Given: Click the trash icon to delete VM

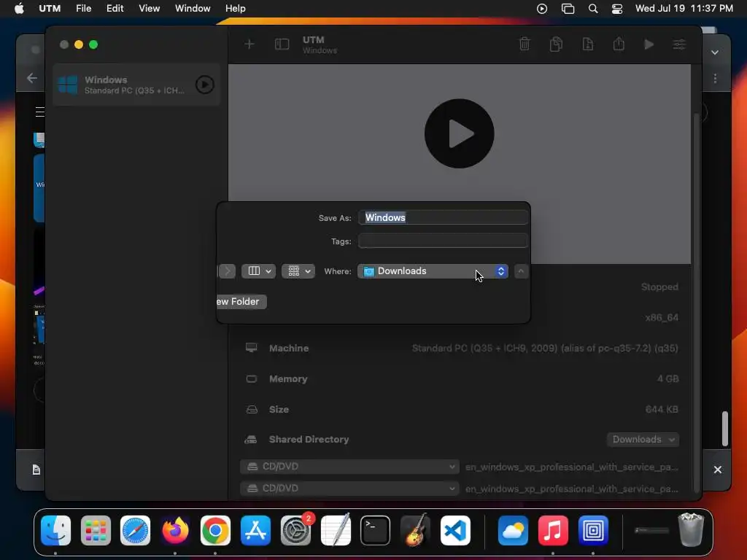Looking at the screenshot, I should click(x=525, y=44).
